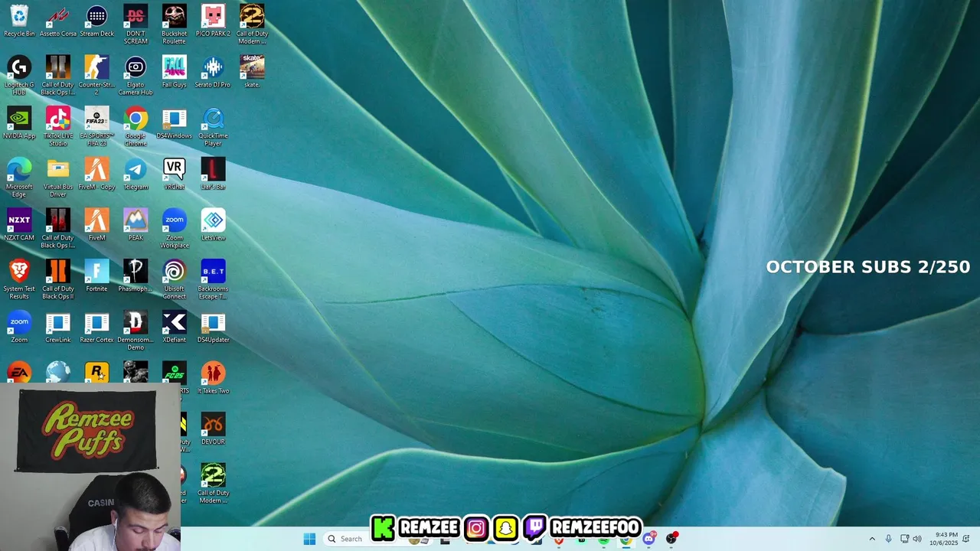Screen dimensions: 980x551
Task: Launch the FiveM - Copy shortcut
Action: pos(97,174)
